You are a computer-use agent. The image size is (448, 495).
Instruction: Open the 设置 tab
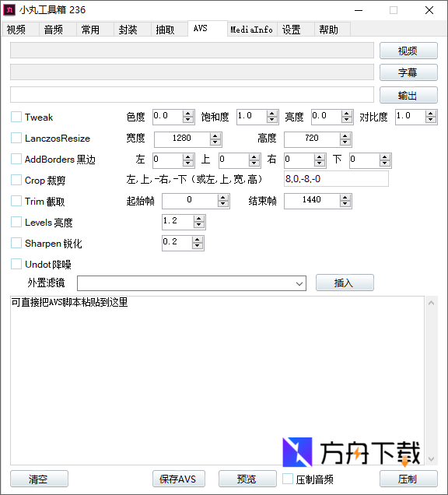click(296, 30)
